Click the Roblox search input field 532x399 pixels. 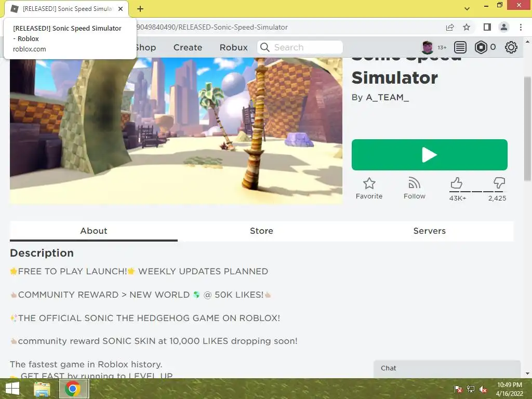tap(300, 47)
